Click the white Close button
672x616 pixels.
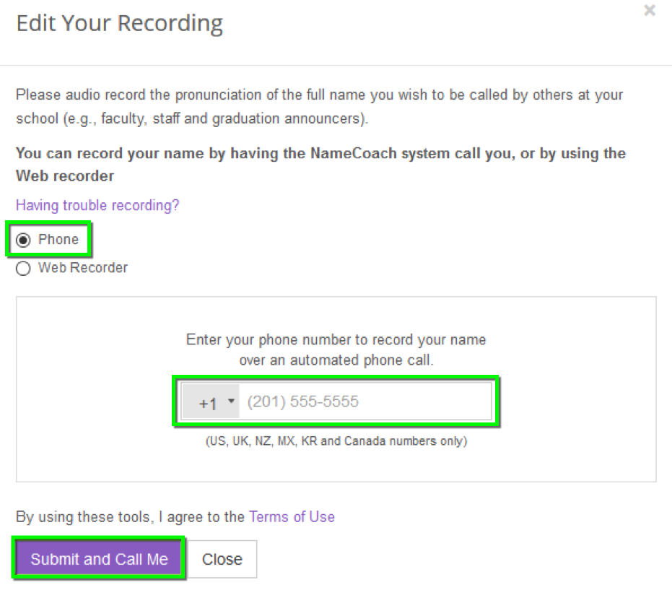pyautogui.click(x=222, y=560)
